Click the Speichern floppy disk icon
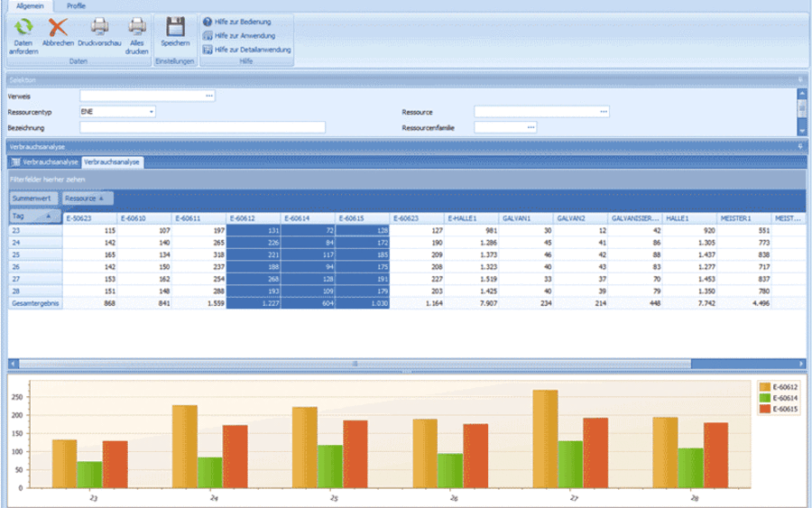This screenshot has height=508, width=812. 175,27
